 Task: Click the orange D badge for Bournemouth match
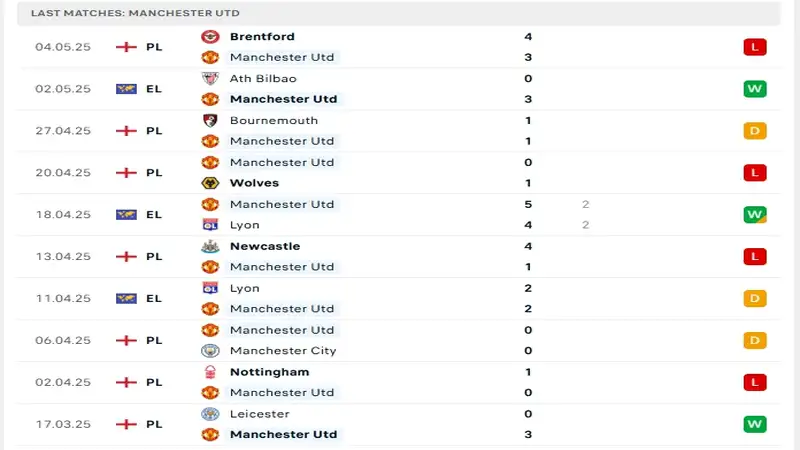[754, 131]
